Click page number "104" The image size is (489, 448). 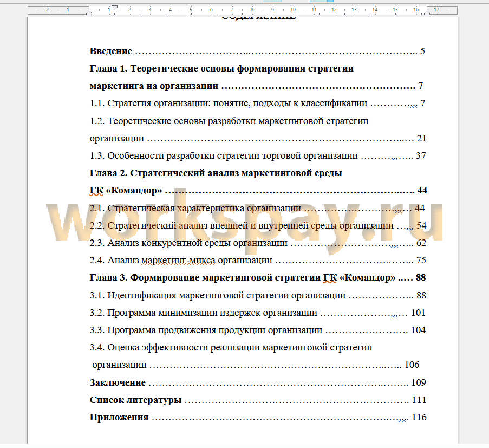point(419,330)
